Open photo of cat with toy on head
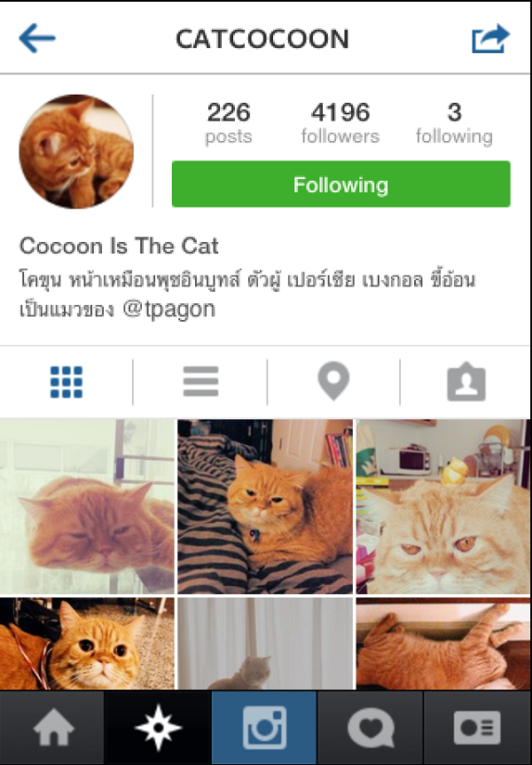Screen dimensions: 532x765 pos(443,506)
